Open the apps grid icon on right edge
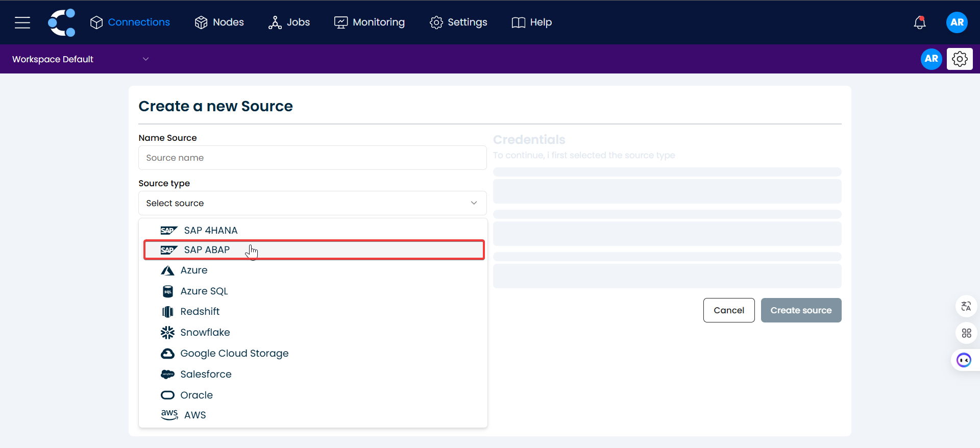The image size is (980, 448). click(966, 333)
